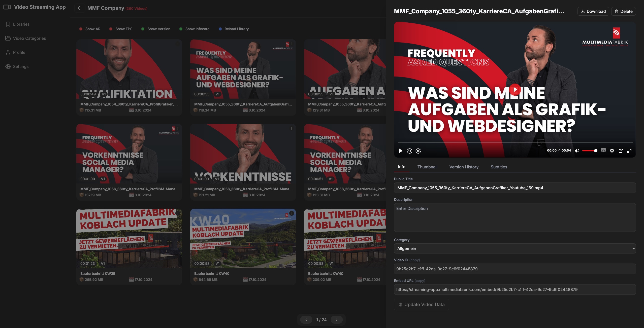Open the three-dot menu on the 137.19 MB video card
Image resolution: width=644 pixels, height=328 pixels.
[178, 128]
